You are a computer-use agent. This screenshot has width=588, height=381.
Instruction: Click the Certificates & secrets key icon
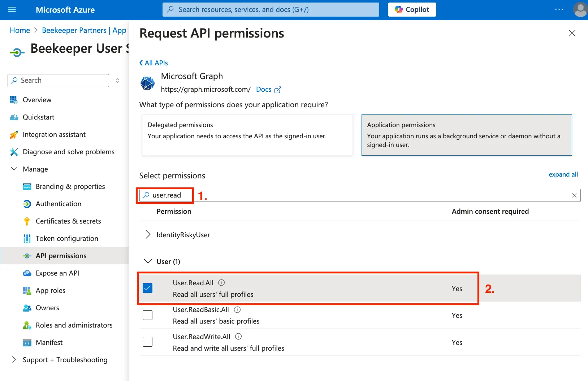click(x=27, y=221)
